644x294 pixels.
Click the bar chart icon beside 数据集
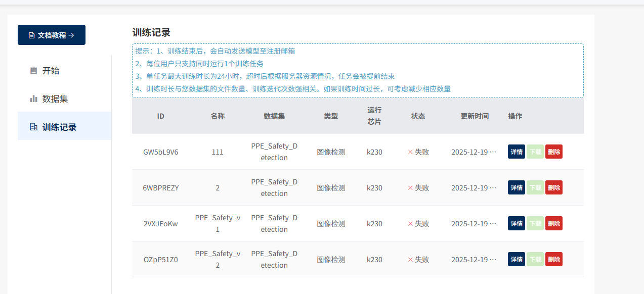[x=34, y=99]
